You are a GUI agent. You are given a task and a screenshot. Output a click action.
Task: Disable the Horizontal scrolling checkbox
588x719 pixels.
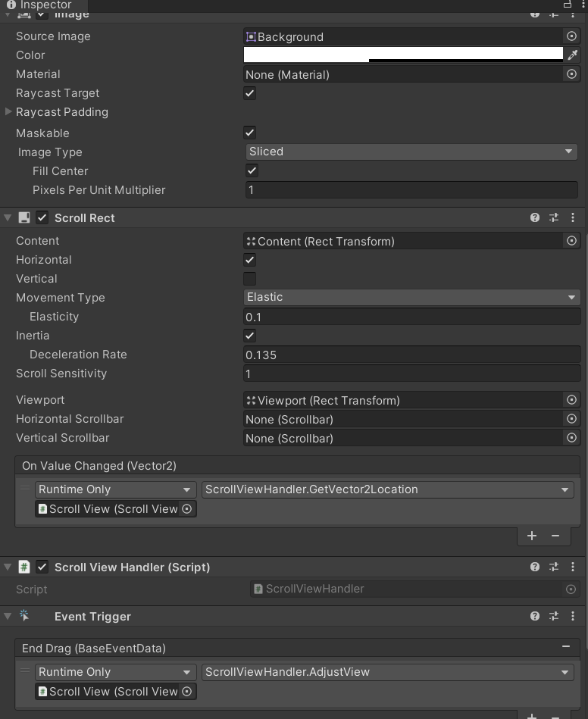tap(249, 260)
